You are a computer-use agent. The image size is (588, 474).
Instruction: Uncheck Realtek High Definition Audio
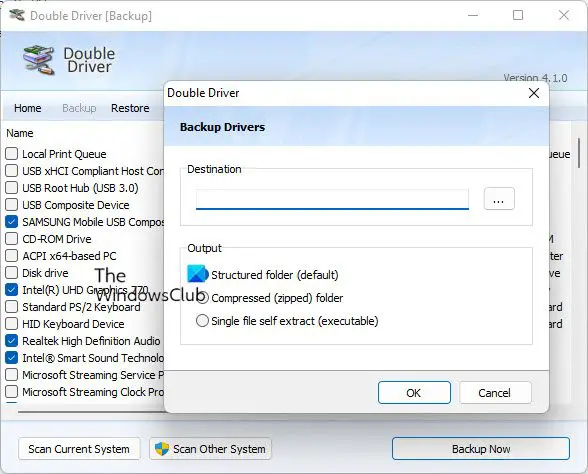pyautogui.click(x=12, y=340)
